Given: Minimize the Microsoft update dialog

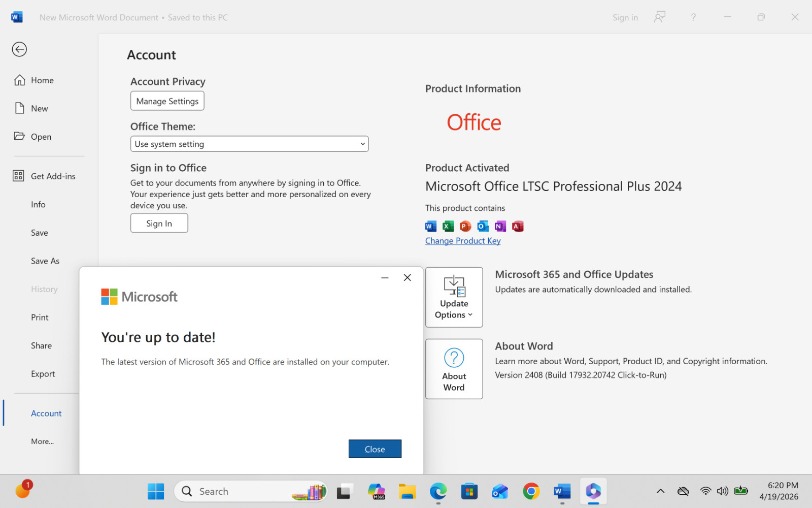Looking at the screenshot, I should [385, 277].
